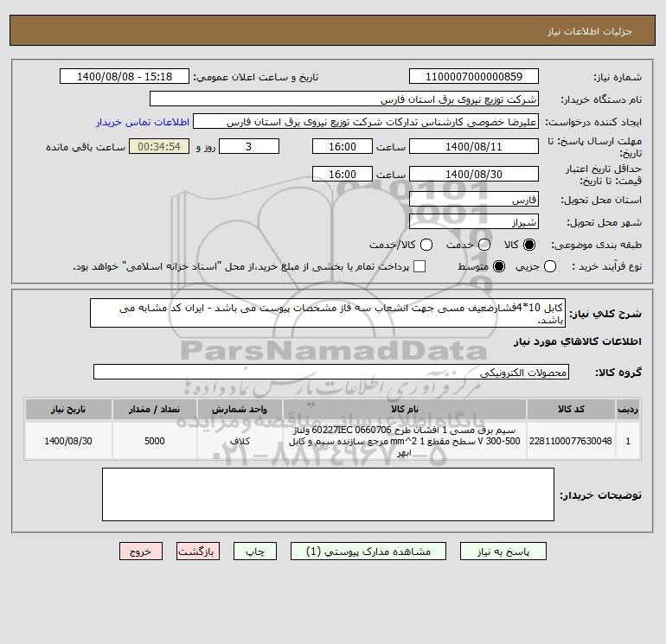The width and height of the screenshot is (666, 644).
Task: Click the نام کالا column header
Action: point(405,409)
